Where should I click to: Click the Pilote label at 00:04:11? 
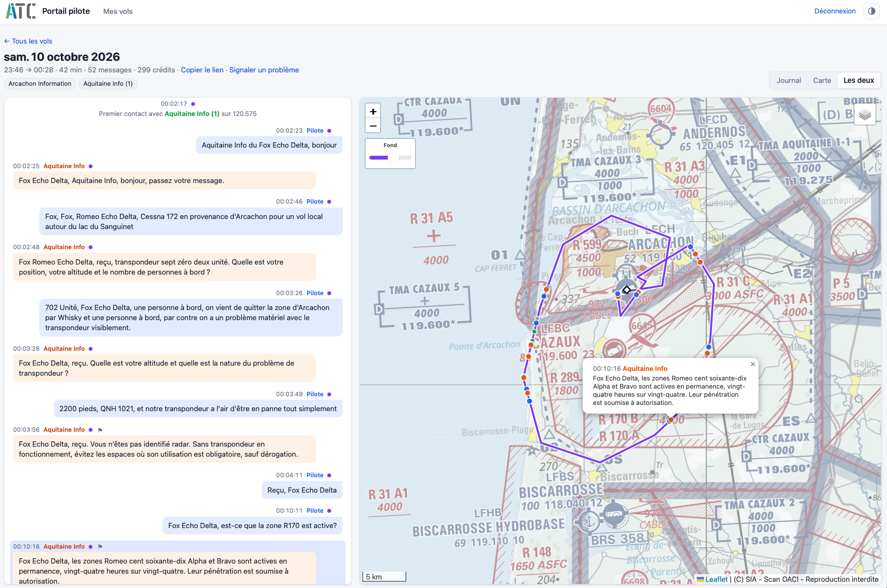point(315,475)
